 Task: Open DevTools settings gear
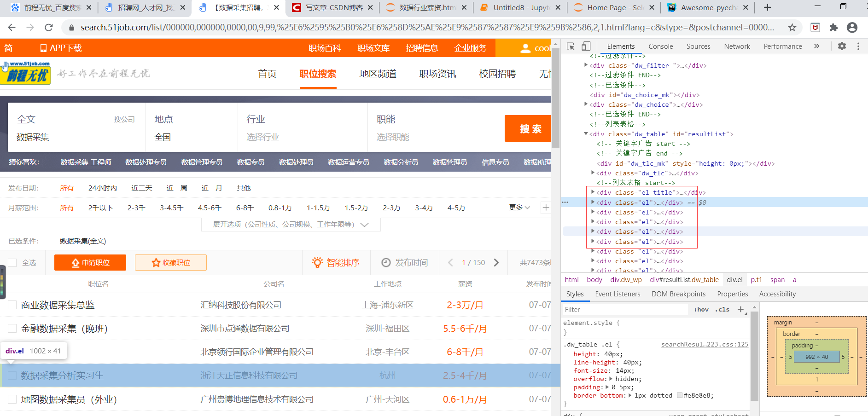[x=842, y=46]
